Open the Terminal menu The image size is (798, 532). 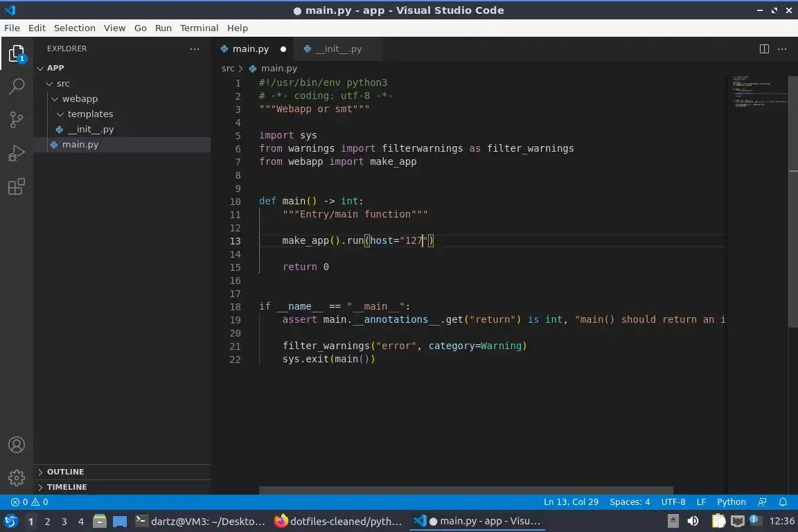tap(199, 28)
